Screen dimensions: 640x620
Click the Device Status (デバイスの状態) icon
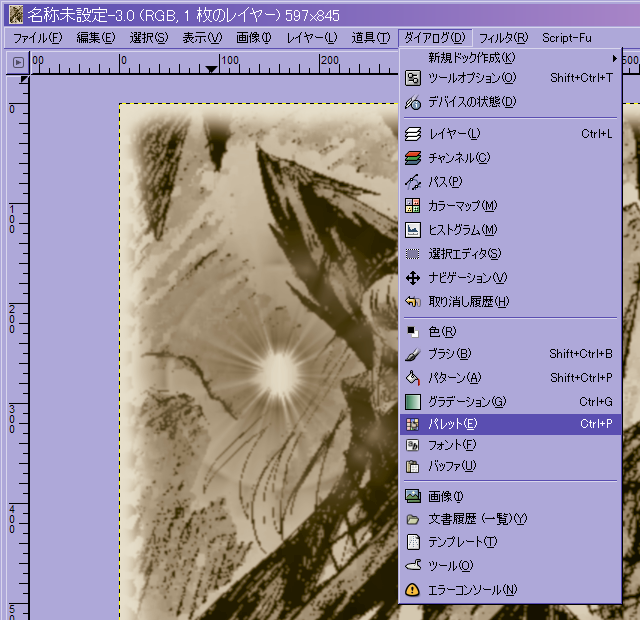413,102
